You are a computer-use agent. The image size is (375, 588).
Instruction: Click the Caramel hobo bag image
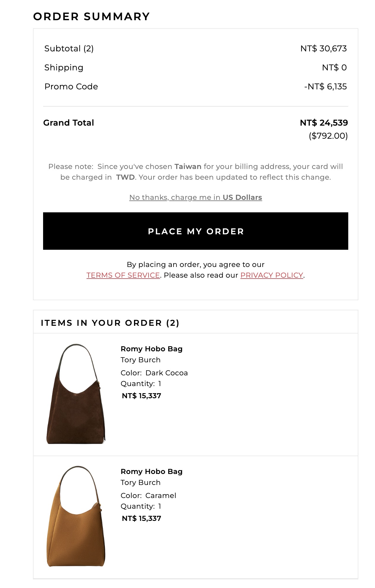(76, 516)
